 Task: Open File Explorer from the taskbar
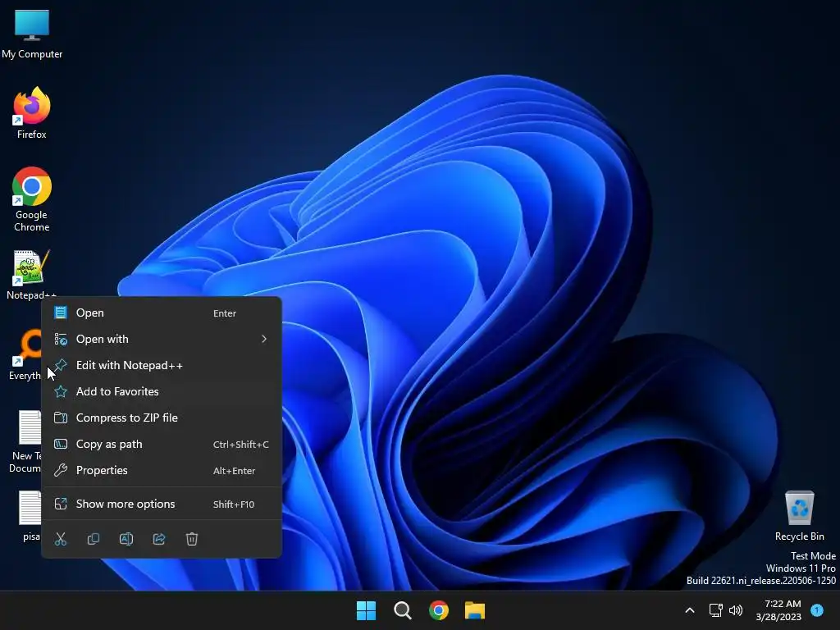point(475,610)
